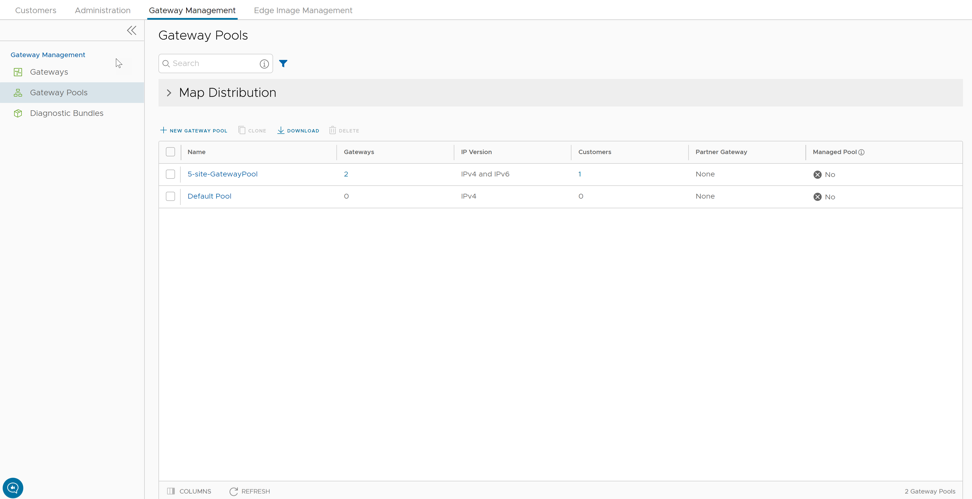Click the Managed Pool info icon
972x499 pixels.
point(862,153)
